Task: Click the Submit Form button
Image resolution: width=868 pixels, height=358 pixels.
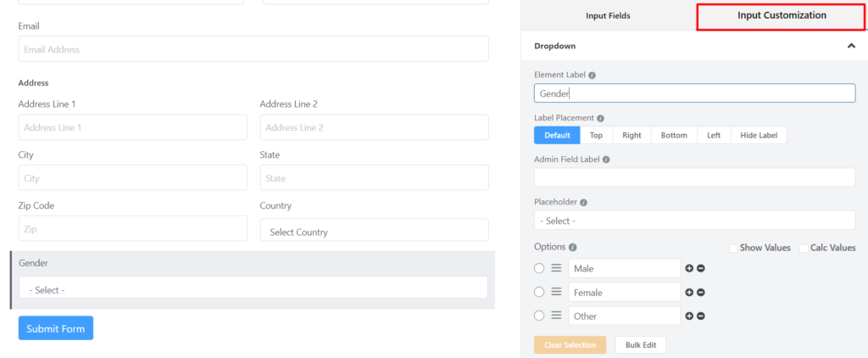Action: (56, 328)
